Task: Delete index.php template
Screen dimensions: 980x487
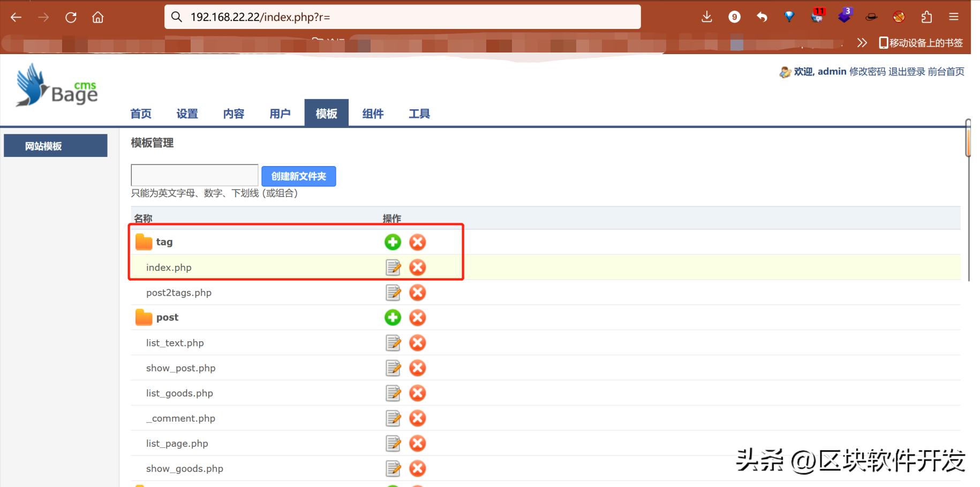Action: [418, 267]
